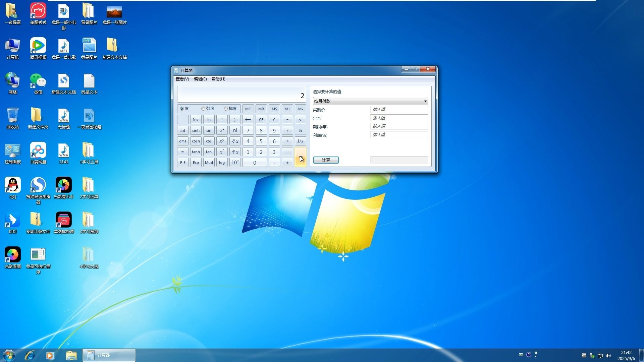Click the 计算器 taskbar button
The width and height of the screenshot is (644, 362).
(109, 355)
